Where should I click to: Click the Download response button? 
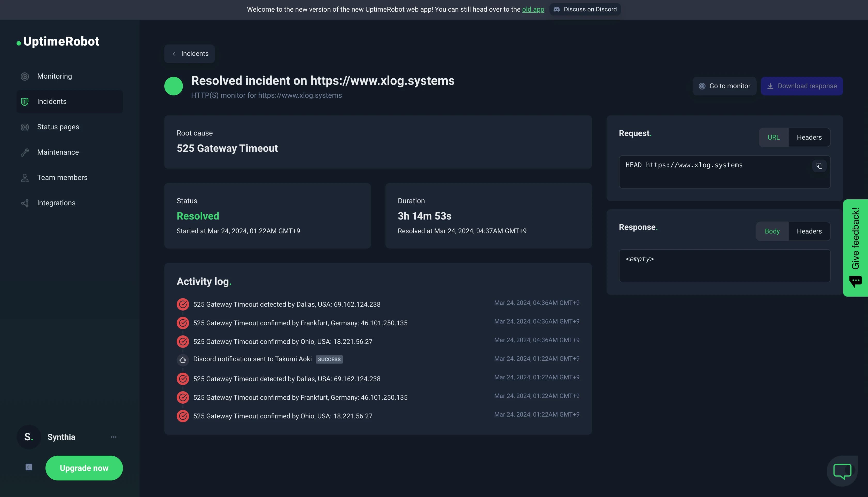pyautogui.click(x=802, y=86)
